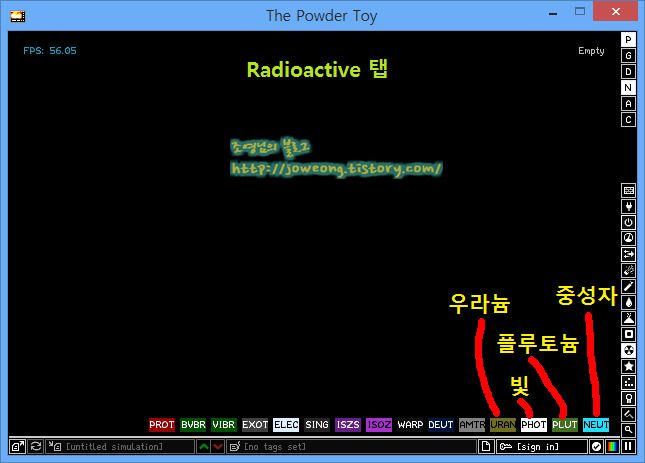This screenshot has width=645, height=463.
Task: Downvote the simulation with red arrow
Action: [218, 447]
